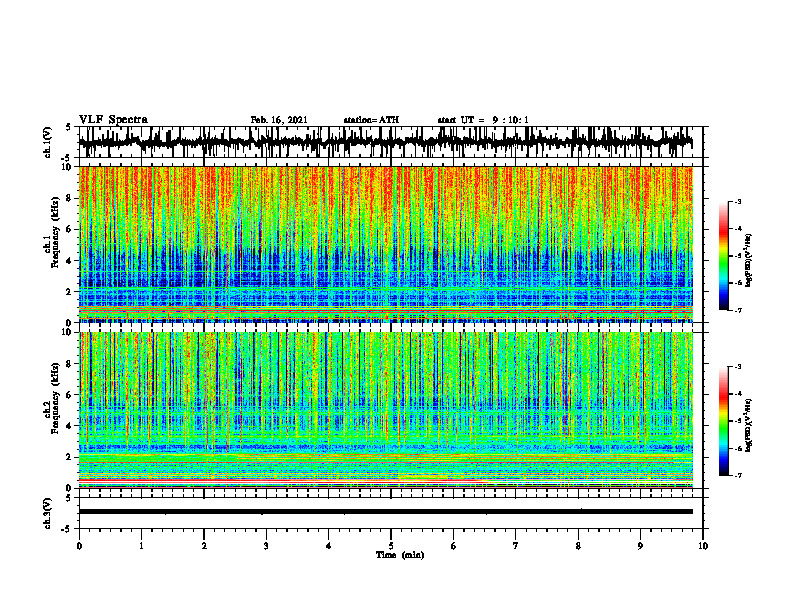This screenshot has width=792, height=612.
Task: Click the "VLF Spectra" title text
Action: 113,120
